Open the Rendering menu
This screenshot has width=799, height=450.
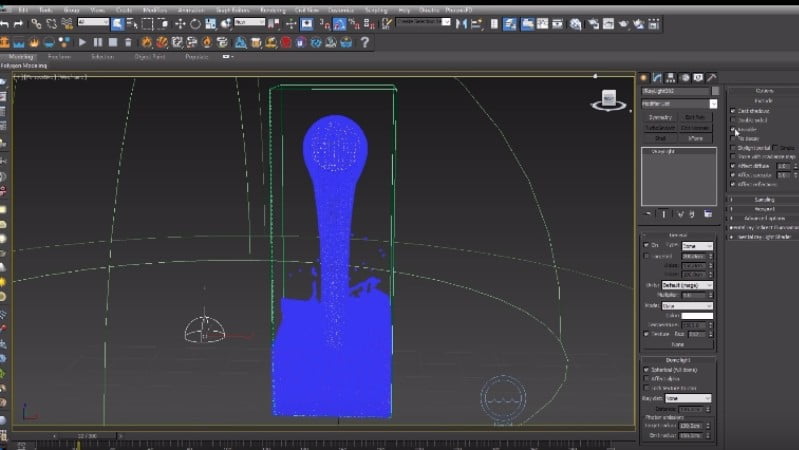tap(273, 10)
